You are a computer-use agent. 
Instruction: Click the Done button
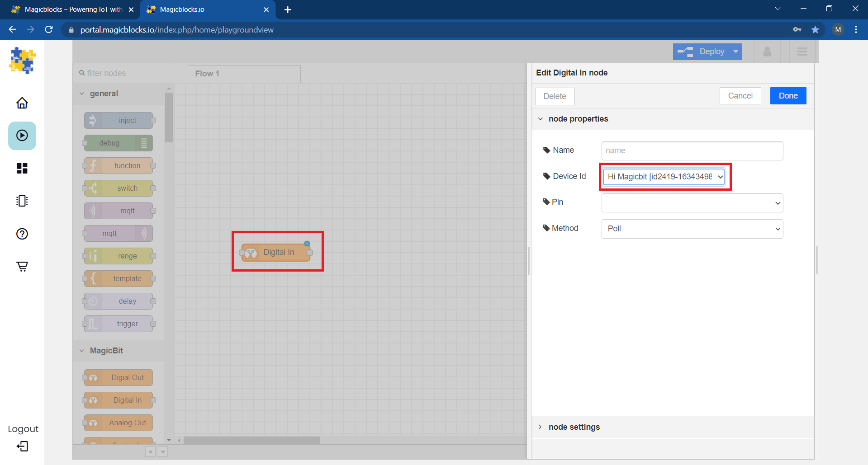(787, 95)
